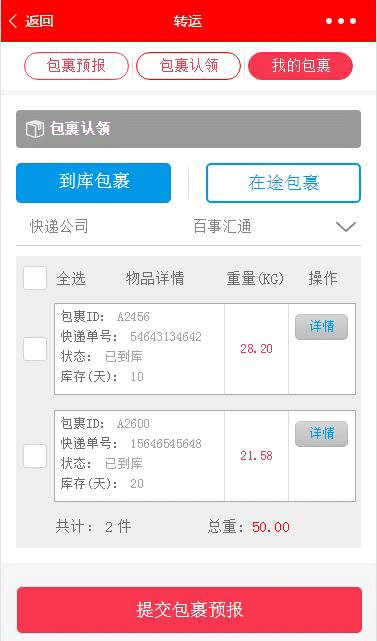377x641 pixels.
Task: View 详情 for package A2600
Action: point(321,433)
